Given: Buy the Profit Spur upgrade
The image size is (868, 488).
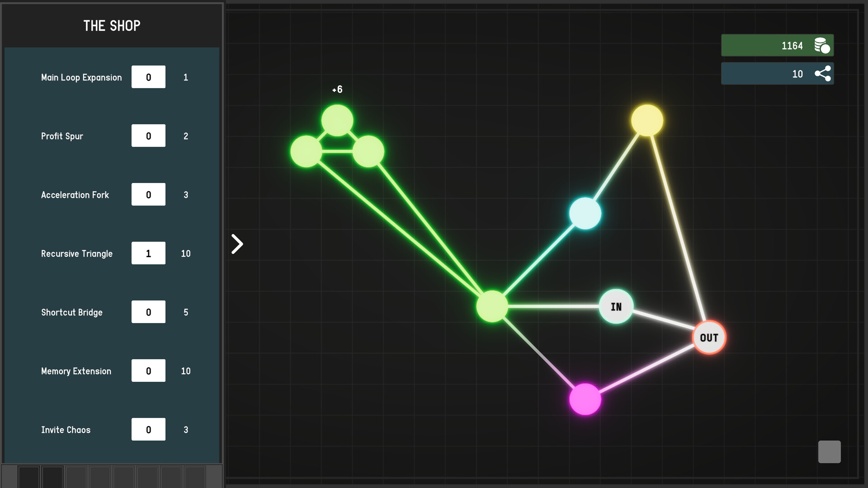Looking at the screenshot, I should [148, 136].
